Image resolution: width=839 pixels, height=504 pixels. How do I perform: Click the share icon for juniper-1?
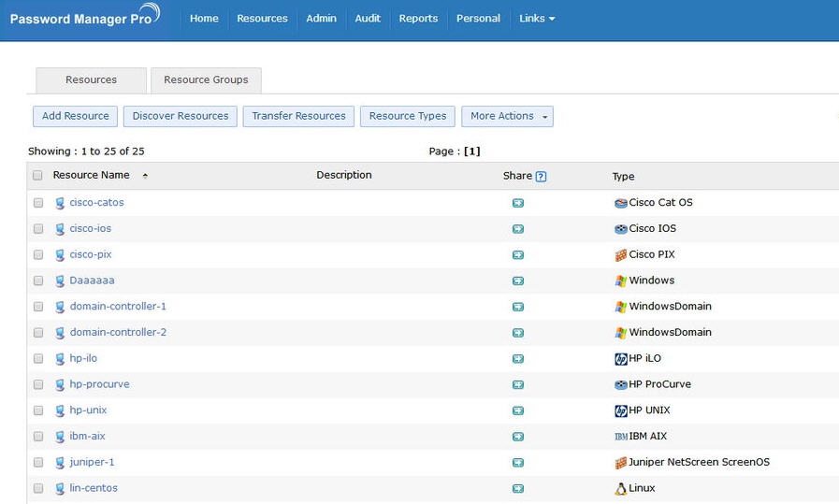[x=517, y=463]
